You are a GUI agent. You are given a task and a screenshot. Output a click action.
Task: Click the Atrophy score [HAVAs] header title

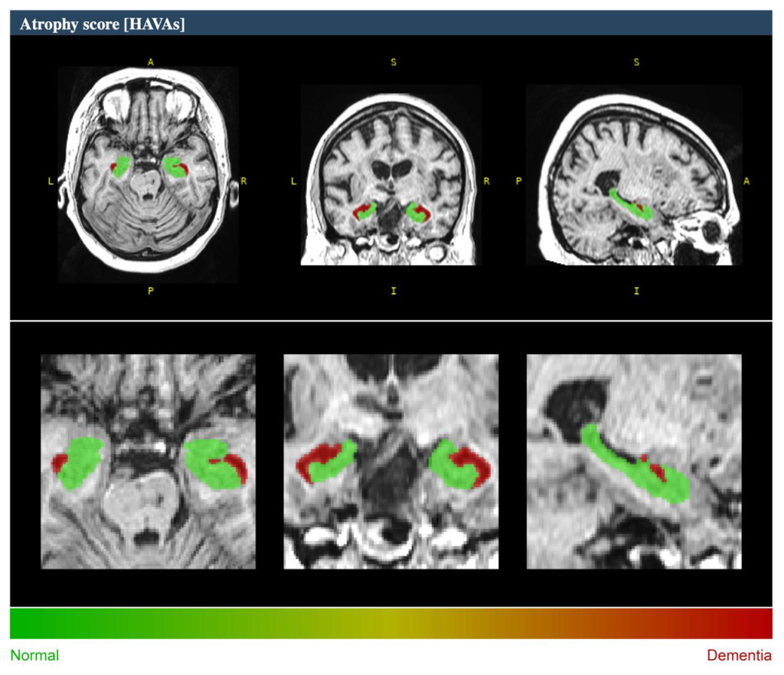pos(102,24)
